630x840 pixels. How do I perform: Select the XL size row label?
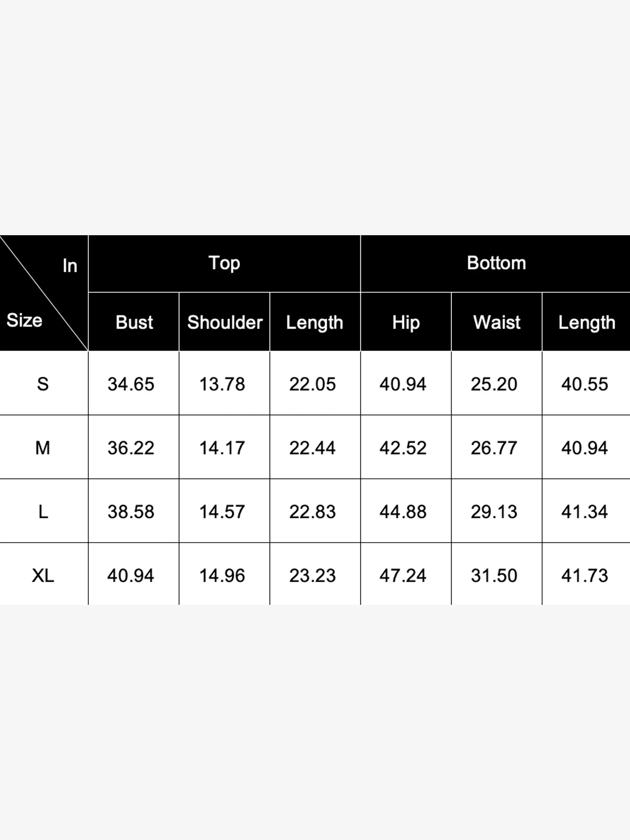[x=43, y=575]
